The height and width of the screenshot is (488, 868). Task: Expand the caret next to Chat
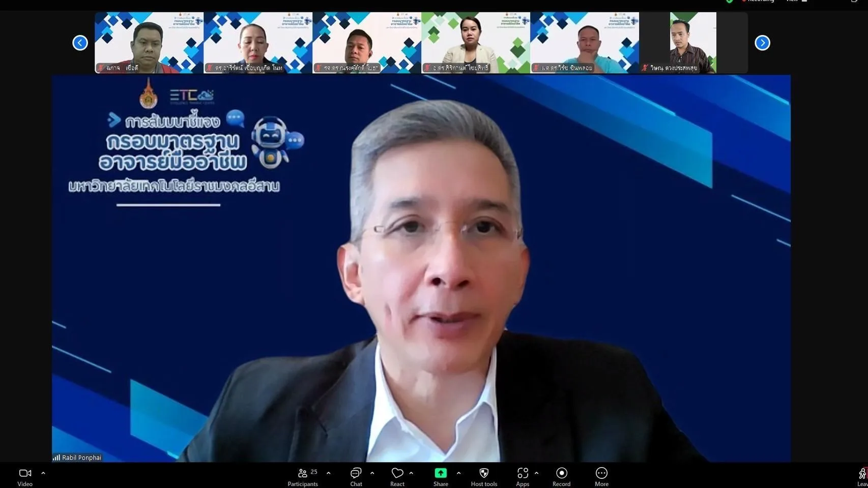[x=372, y=473]
